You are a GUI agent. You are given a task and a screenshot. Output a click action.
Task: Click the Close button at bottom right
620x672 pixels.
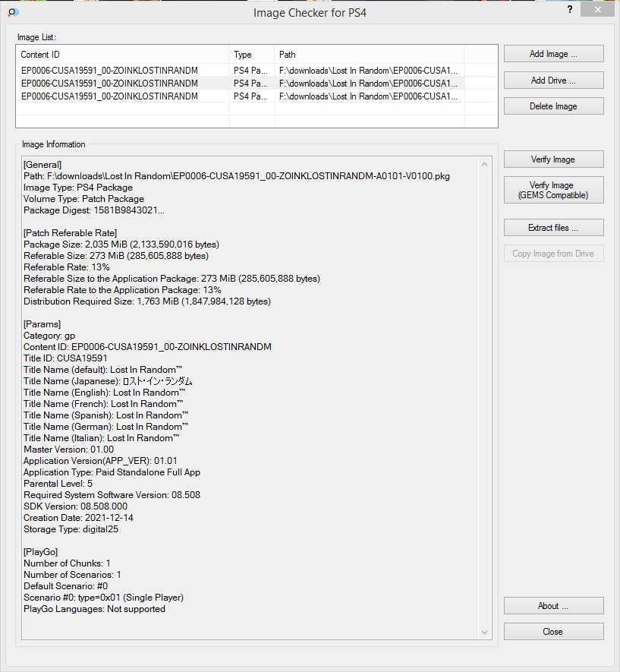click(x=554, y=632)
